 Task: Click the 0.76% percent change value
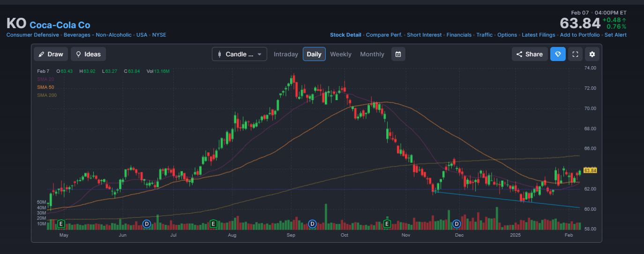click(617, 27)
